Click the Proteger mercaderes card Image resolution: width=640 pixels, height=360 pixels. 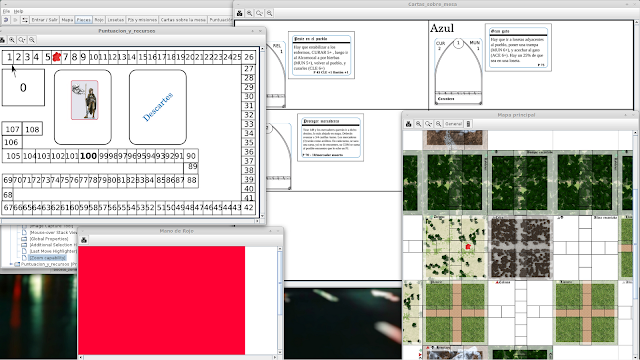331,138
